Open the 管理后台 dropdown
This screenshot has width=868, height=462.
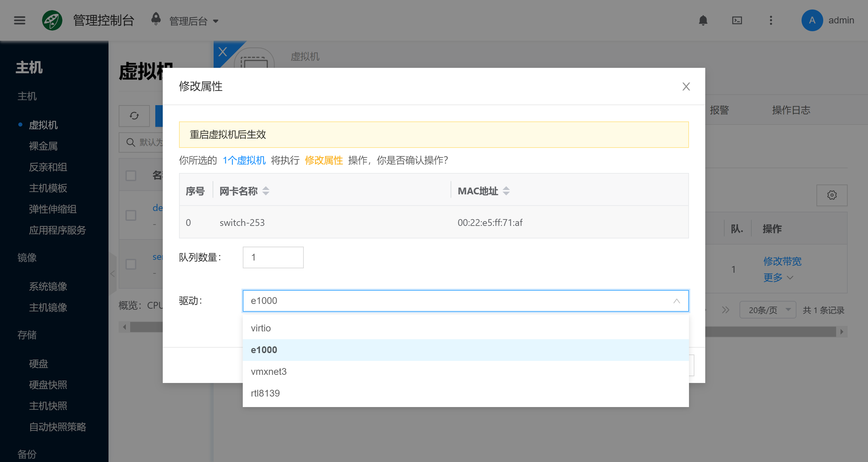[194, 21]
